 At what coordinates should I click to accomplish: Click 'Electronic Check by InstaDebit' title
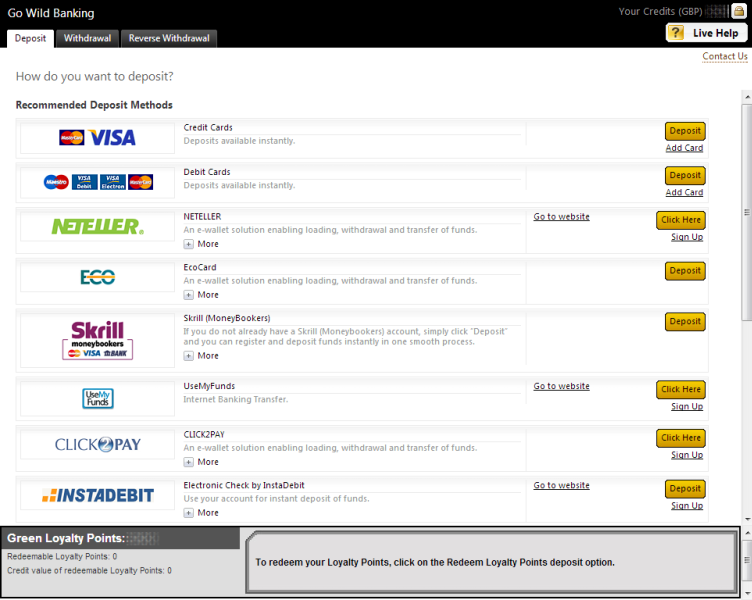(x=244, y=485)
